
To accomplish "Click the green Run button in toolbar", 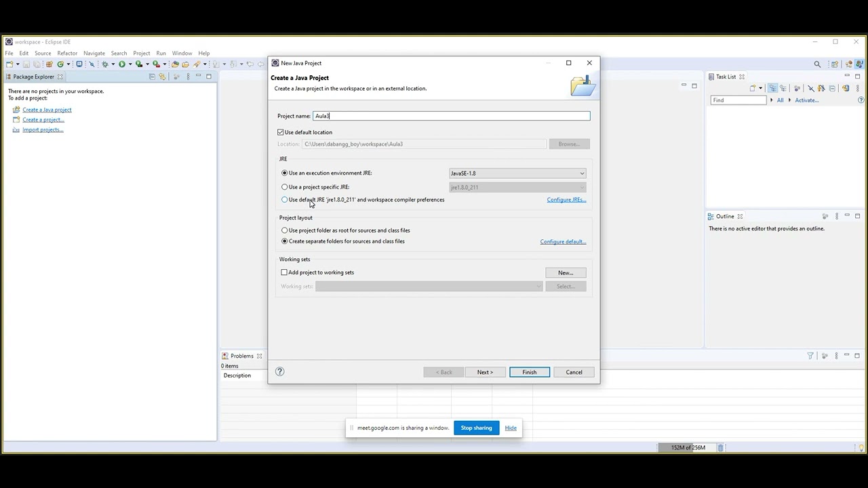I will tap(122, 64).
